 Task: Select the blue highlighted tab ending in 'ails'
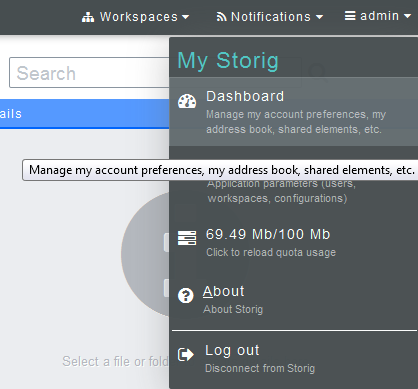coord(85,114)
